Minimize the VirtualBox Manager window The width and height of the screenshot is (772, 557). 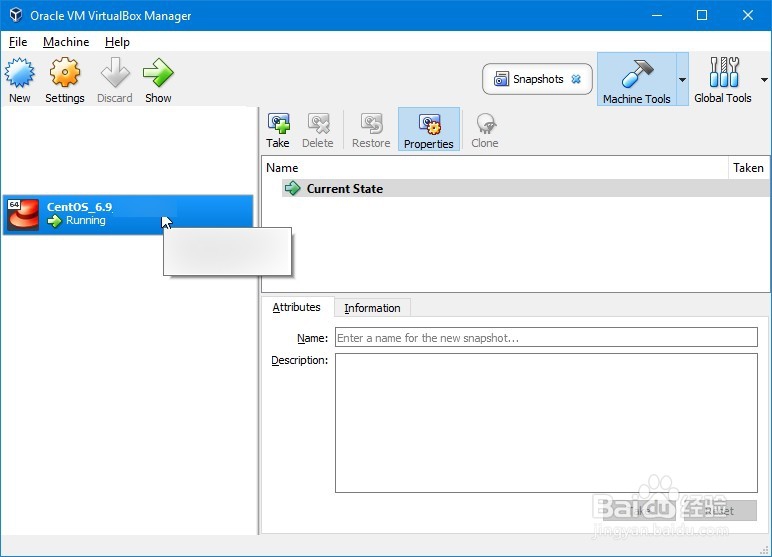tap(657, 15)
